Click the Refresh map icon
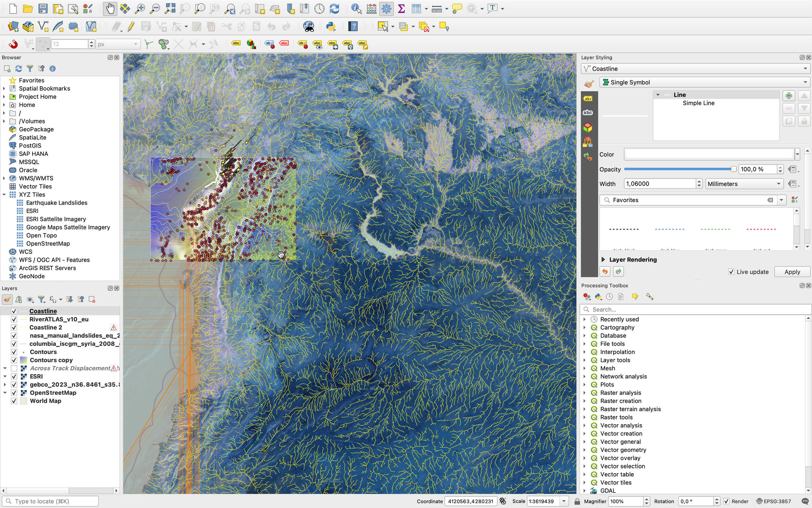The image size is (812, 508). click(x=334, y=8)
